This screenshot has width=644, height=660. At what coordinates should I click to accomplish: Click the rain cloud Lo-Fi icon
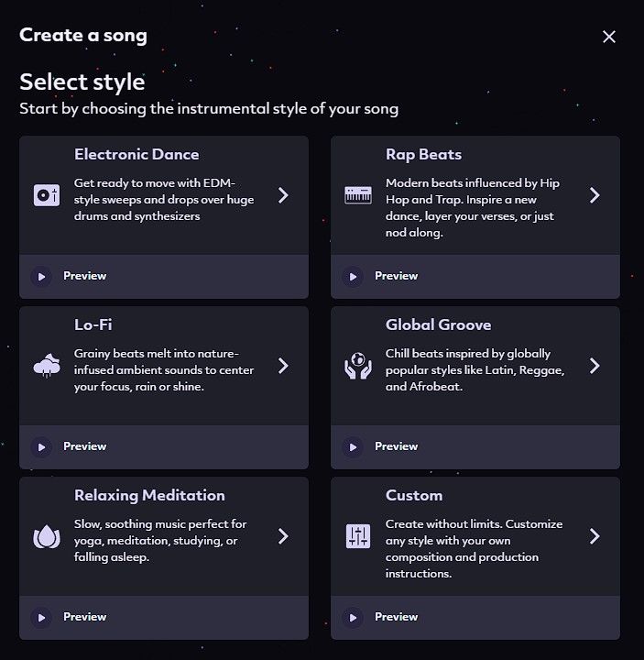pyautogui.click(x=47, y=366)
